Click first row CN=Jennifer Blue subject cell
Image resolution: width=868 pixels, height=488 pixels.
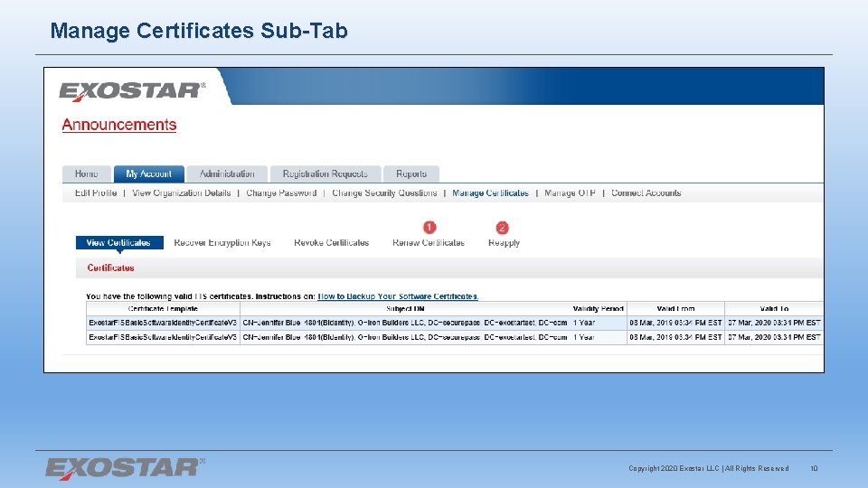pos(405,323)
